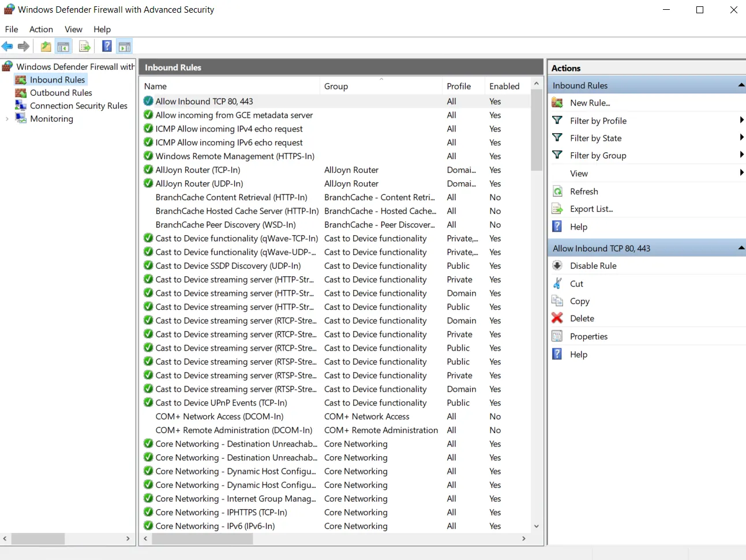
Task: Click the Refresh icon in Actions pane
Action: (557, 191)
